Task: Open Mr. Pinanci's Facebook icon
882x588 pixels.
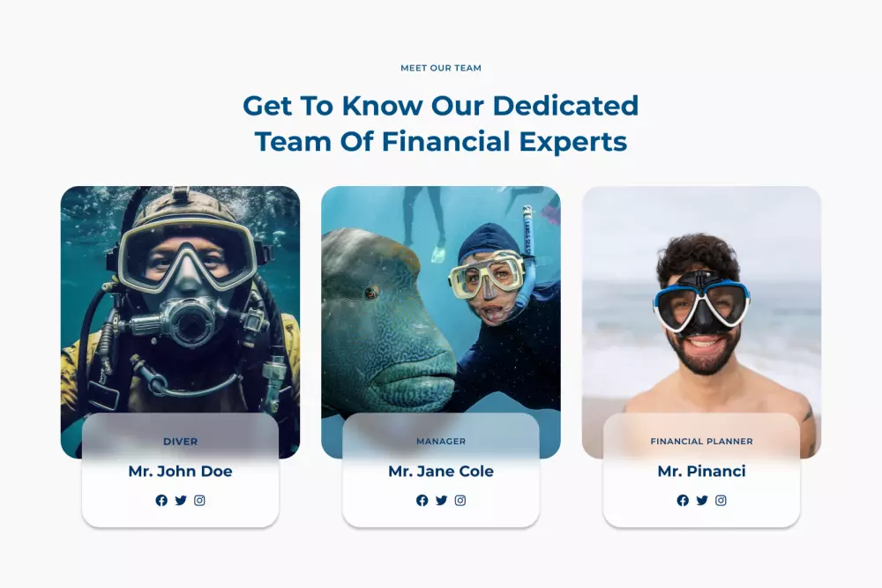Action: [x=683, y=501]
